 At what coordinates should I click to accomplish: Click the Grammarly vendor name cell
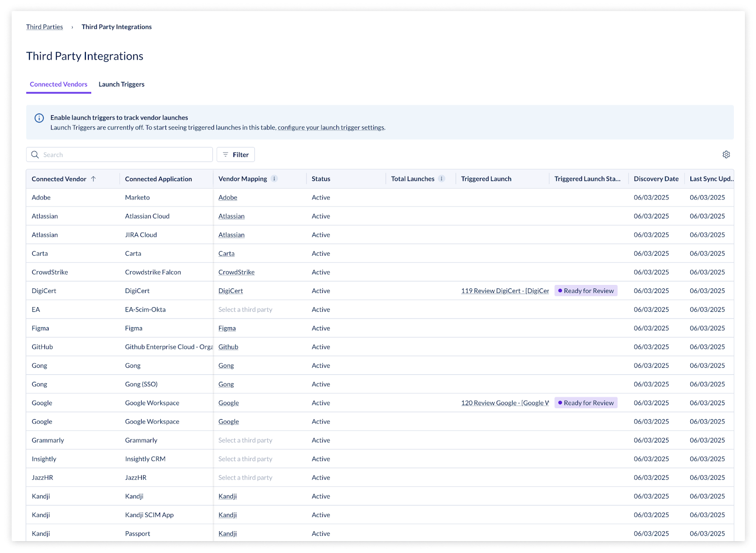pyautogui.click(x=48, y=440)
